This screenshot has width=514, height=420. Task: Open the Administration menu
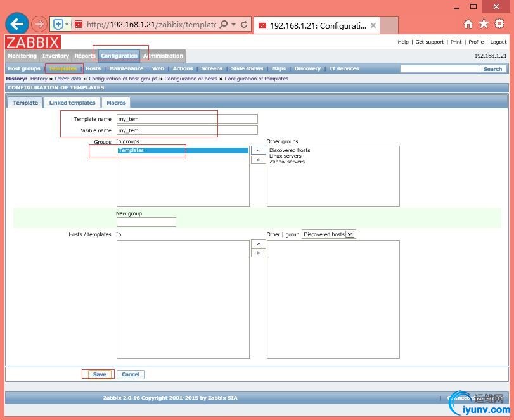[x=163, y=56]
